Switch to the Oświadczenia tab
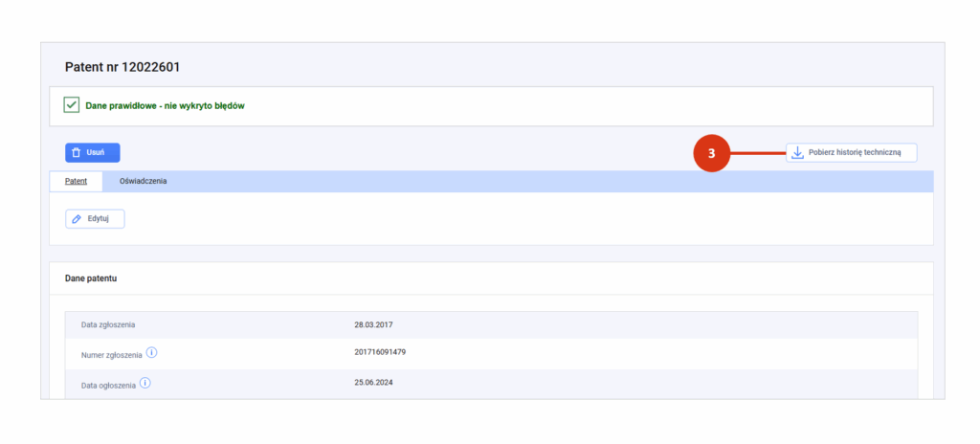980x444 pixels. point(144,181)
